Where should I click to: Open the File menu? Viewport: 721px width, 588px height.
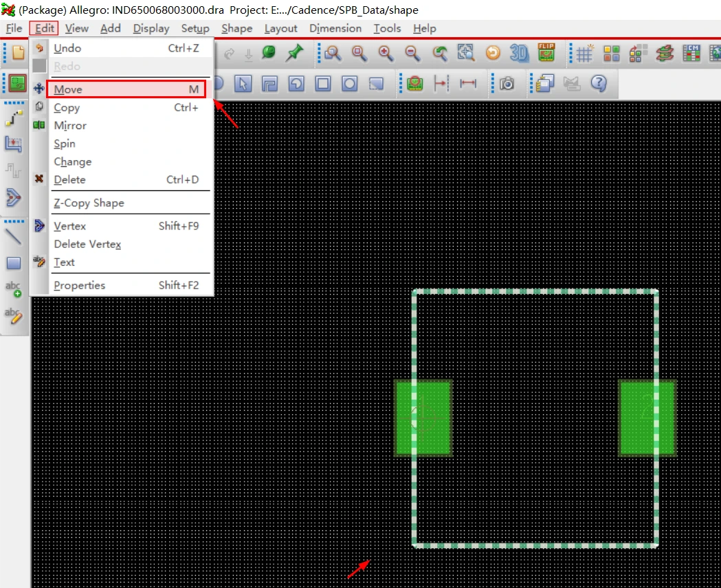point(14,28)
